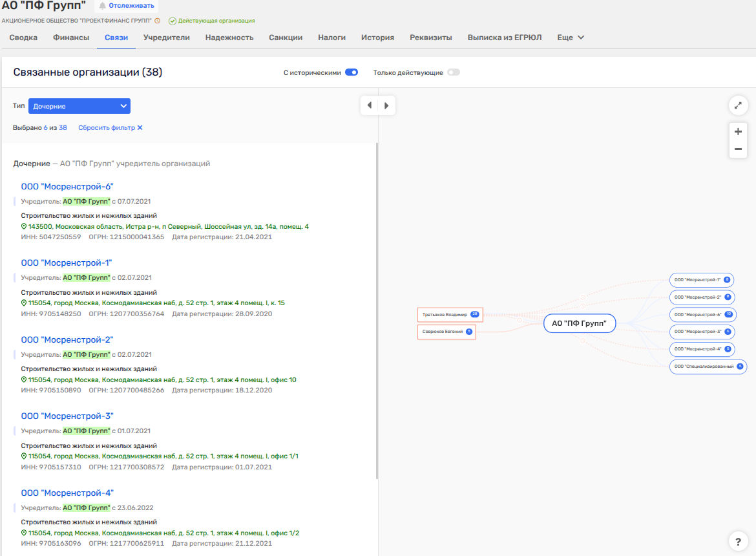Click the list panel vertical scrollbar
The height and width of the screenshot is (556, 756).
[377, 310]
